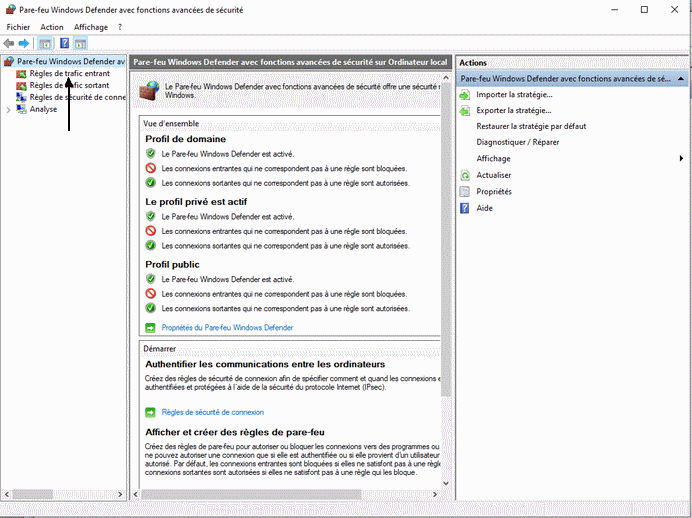Open Règles de sécurité de connexion tree node

(x=78, y=97)
